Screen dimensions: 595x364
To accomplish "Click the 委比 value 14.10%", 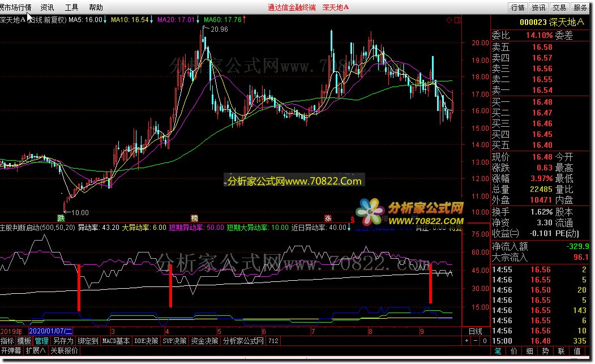I will (x=539, y=35).
